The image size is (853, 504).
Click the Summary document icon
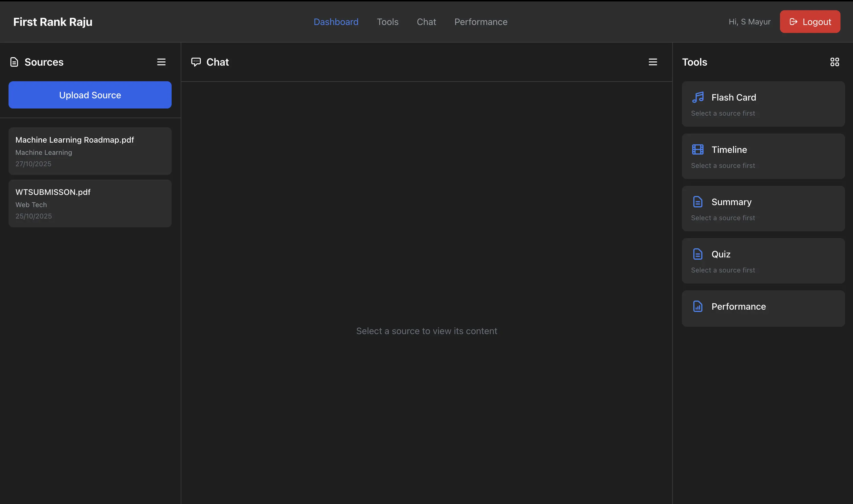(x=698, y=202)
